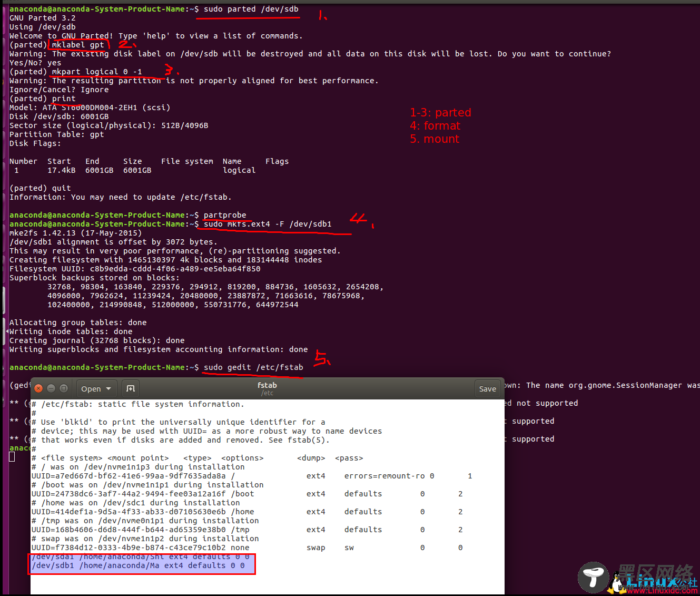Click 'errors=remount-ro' option in fstab
The image size is (700, 596).
click(384, 476)
